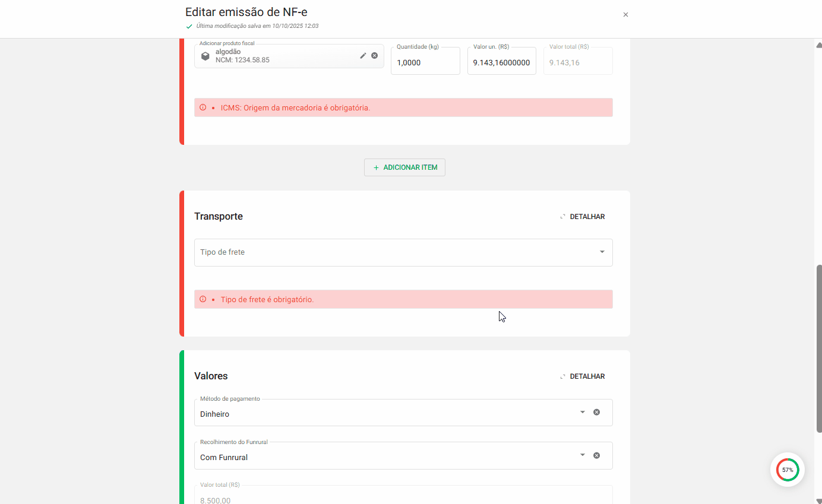Viewport: 822px width, 504px height.
Task: Open the Recolhimento do Funrural dropdown
Action: point(581,455)
